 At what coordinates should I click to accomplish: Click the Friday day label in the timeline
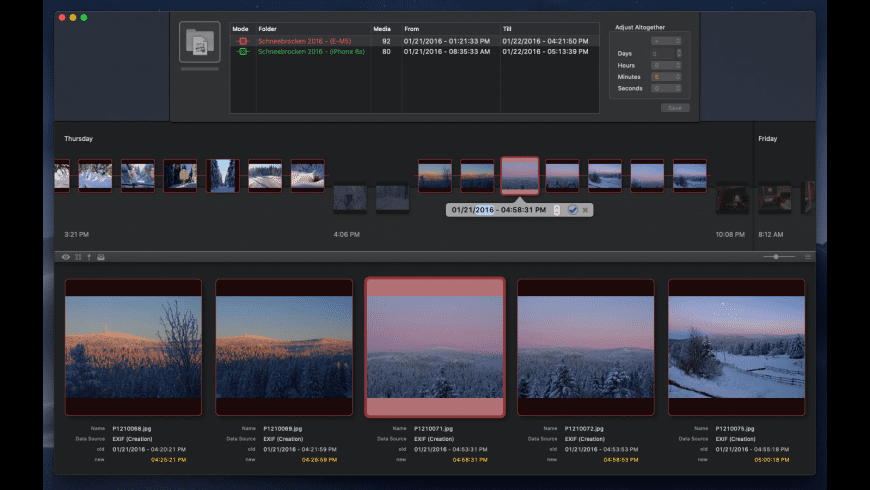(x=767, y=139)
